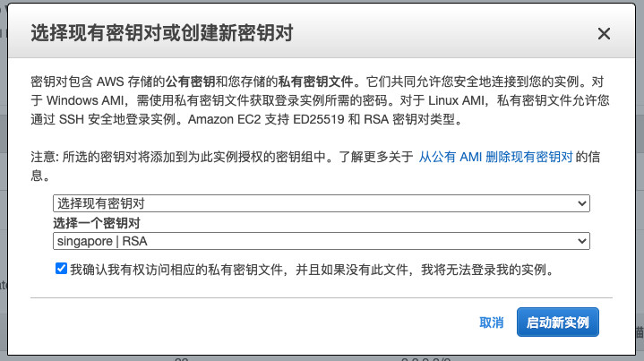Click the Windows AMI text in the description
Viewport: 644px width, 361px height.
(79, 99)
